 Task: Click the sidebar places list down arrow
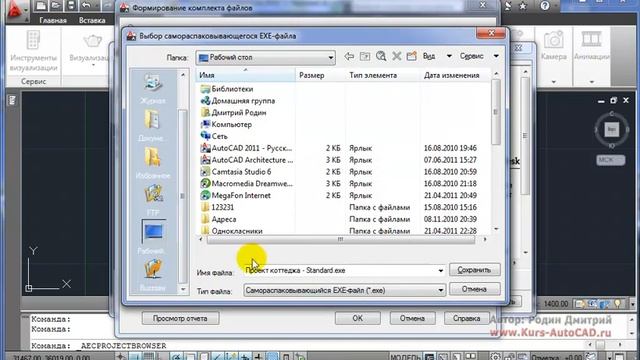183,289
